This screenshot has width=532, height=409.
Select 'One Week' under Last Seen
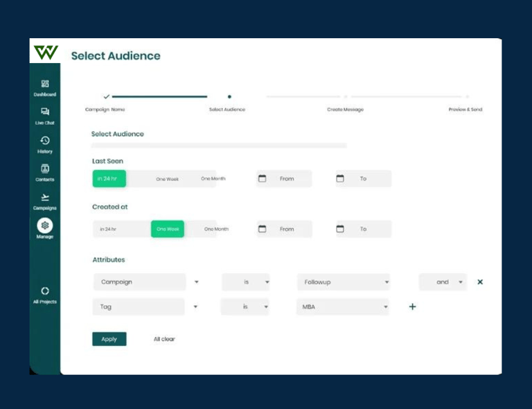pos(167,179)
